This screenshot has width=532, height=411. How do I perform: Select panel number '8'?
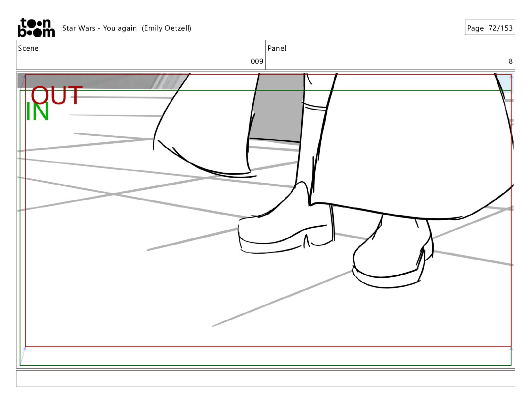[x=511, y=61]
